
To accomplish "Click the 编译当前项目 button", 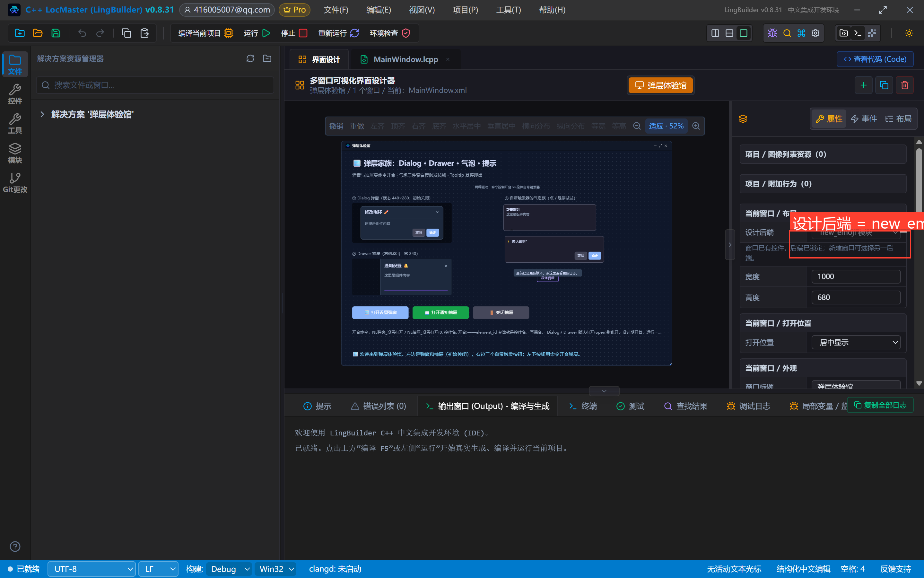I will (205, 33).
